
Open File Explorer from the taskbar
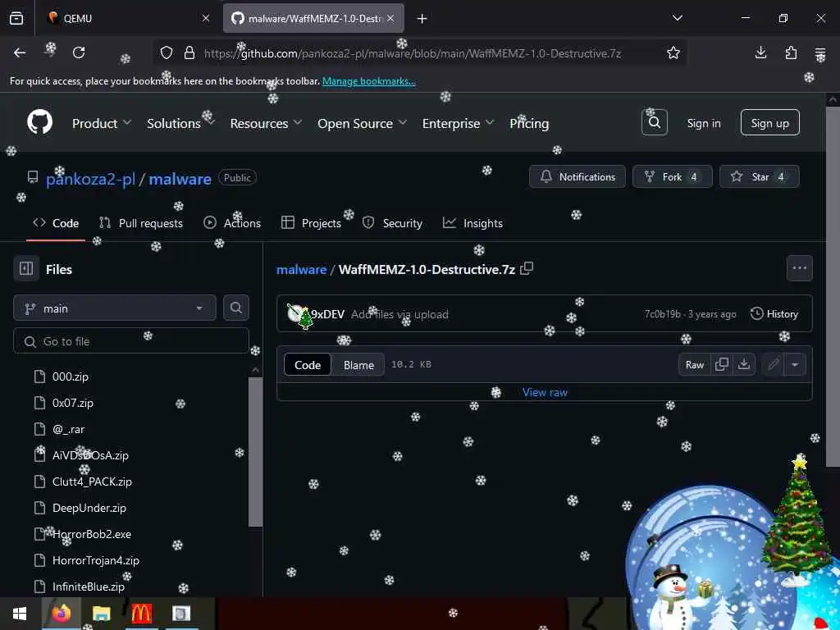[101, 614]
